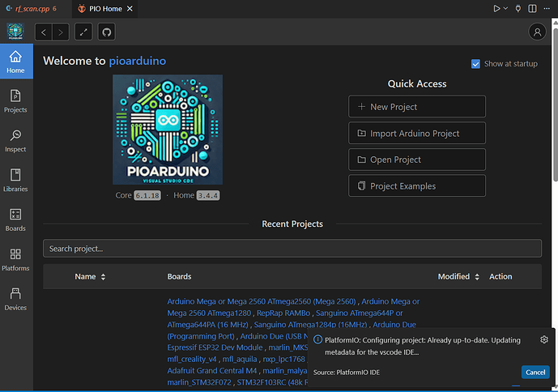The image size is (558, 392).
Task: Open the Boards sidebar section
Action: click(x=15, y=219)
